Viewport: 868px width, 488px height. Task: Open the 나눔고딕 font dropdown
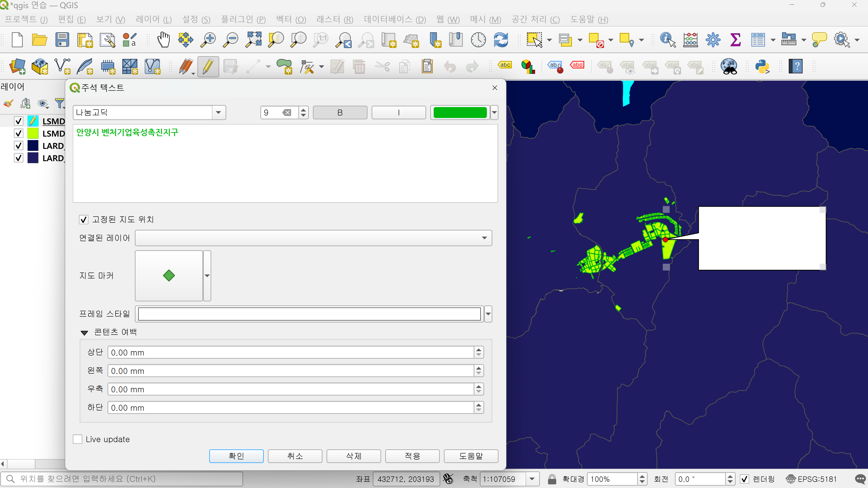[x=218, y=113]
